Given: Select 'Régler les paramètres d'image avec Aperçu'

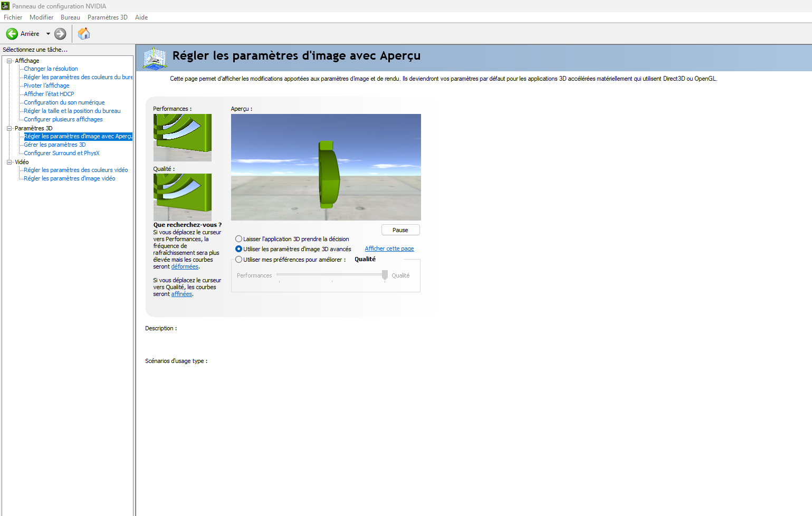Looking at the screenshot, I should (x=78, y=136).
